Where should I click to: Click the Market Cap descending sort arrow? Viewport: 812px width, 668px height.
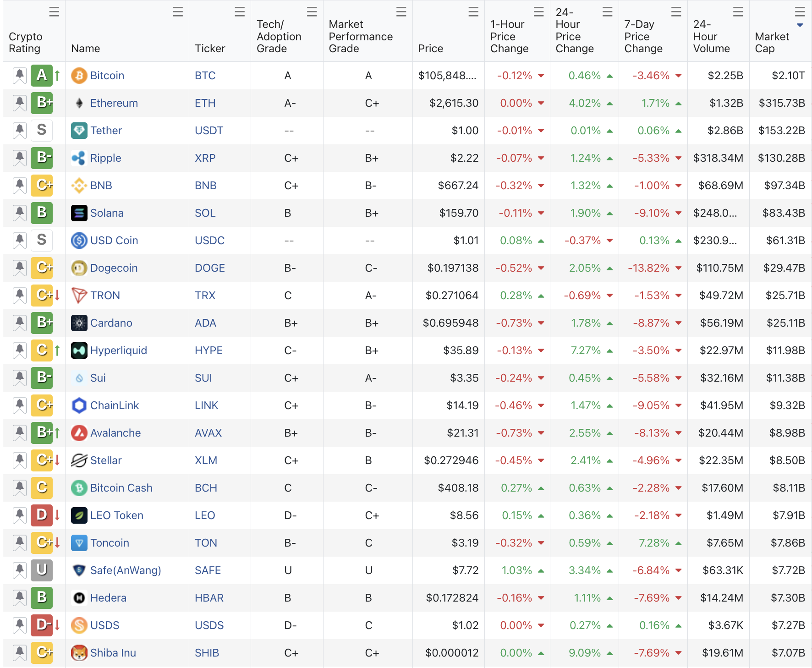click(800, 25)
